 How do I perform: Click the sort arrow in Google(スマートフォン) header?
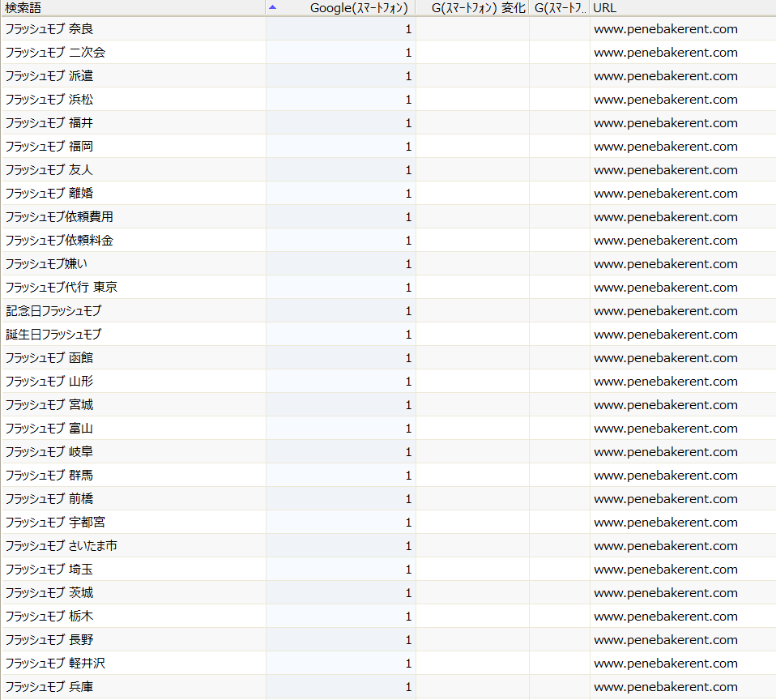tap(273, 6)
